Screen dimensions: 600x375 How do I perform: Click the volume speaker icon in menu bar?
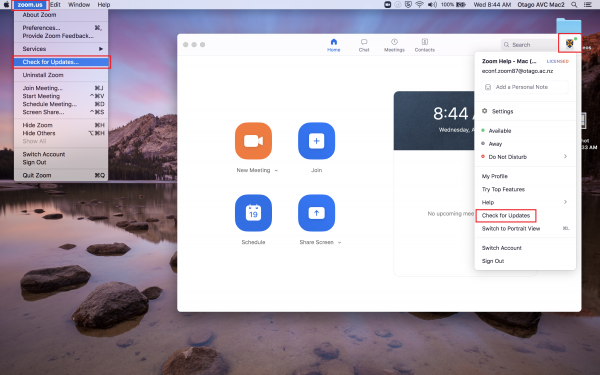pyautogui.click(x=432, y=5)
